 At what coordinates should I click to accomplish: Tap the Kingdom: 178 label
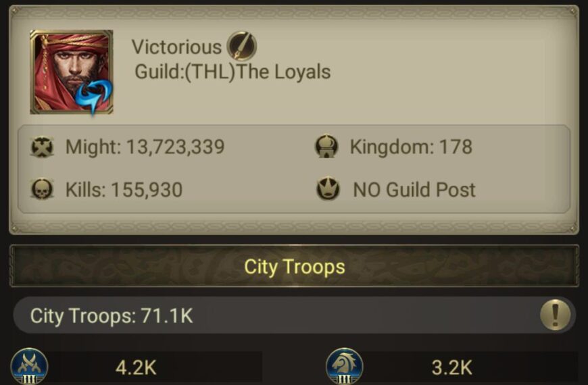pyautogui.click(x=411, y=147)
